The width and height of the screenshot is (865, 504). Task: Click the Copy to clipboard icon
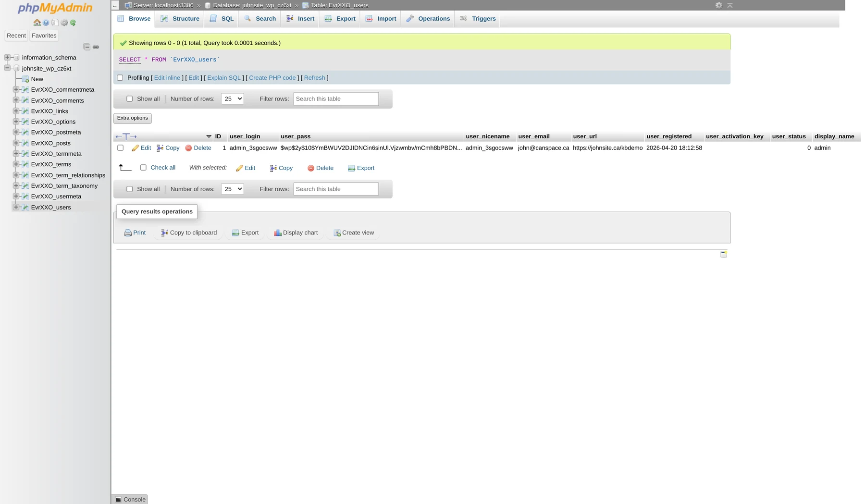click(164, 233)
